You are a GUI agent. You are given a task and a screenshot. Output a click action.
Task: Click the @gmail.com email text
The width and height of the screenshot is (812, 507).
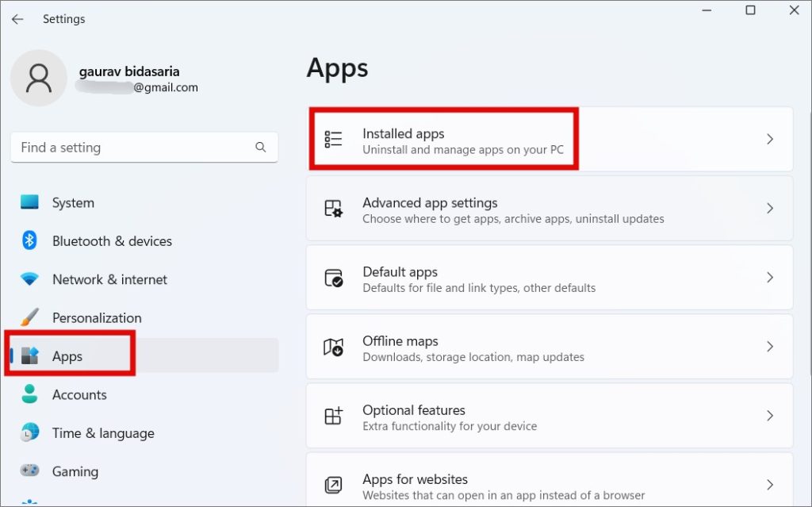(x=166, y=87)
